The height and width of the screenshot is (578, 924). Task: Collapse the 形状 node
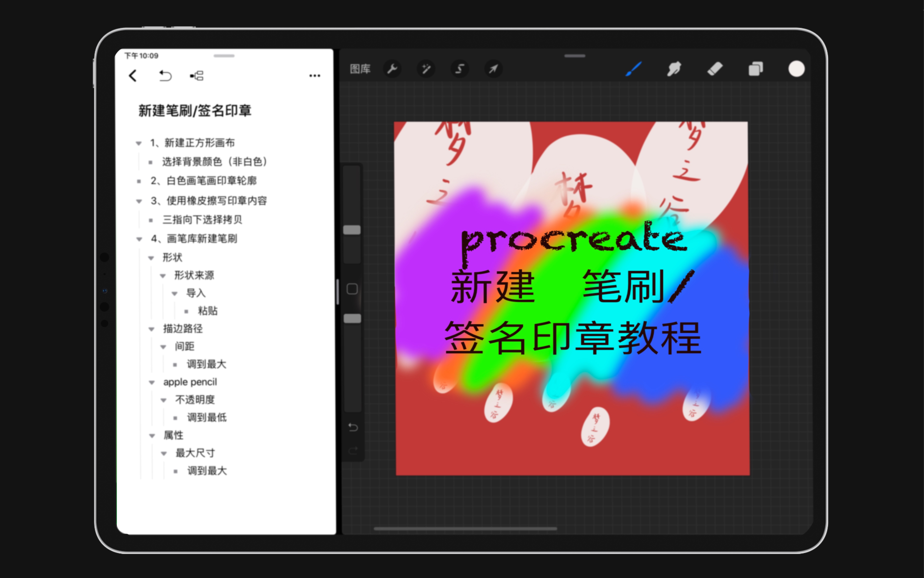(151, 258)
